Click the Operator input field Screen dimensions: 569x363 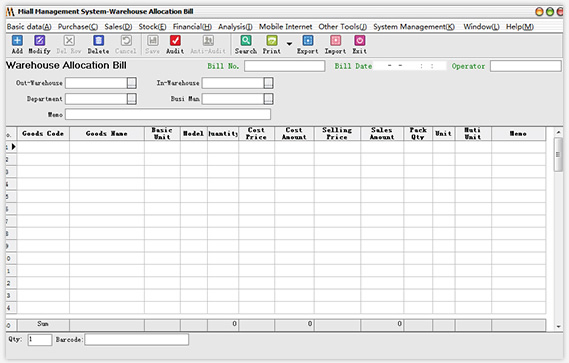pyautogui.click(x=525, y=66)
